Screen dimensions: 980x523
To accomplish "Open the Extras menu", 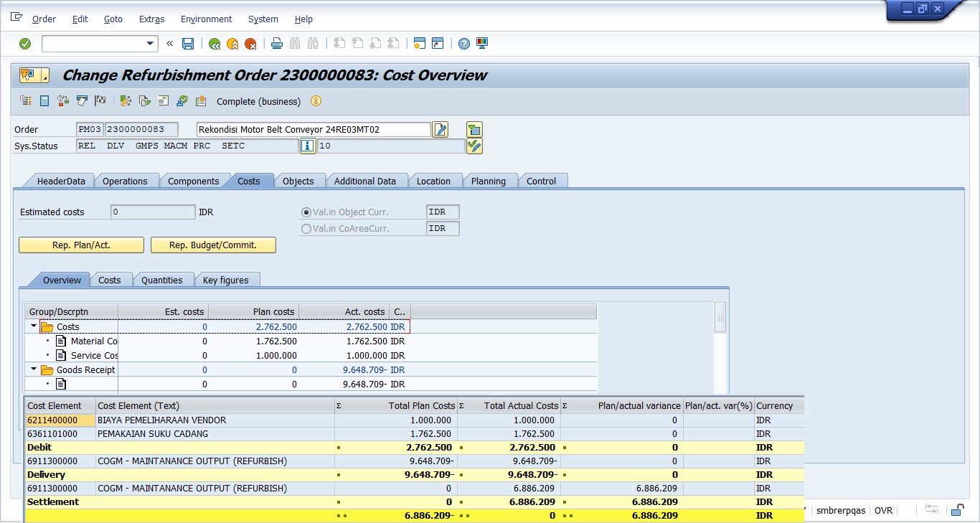I will point(151,19).
